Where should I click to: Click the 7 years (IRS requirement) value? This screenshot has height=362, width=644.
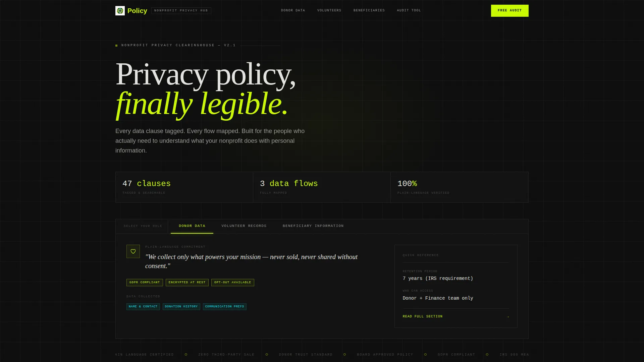point(438,279)
